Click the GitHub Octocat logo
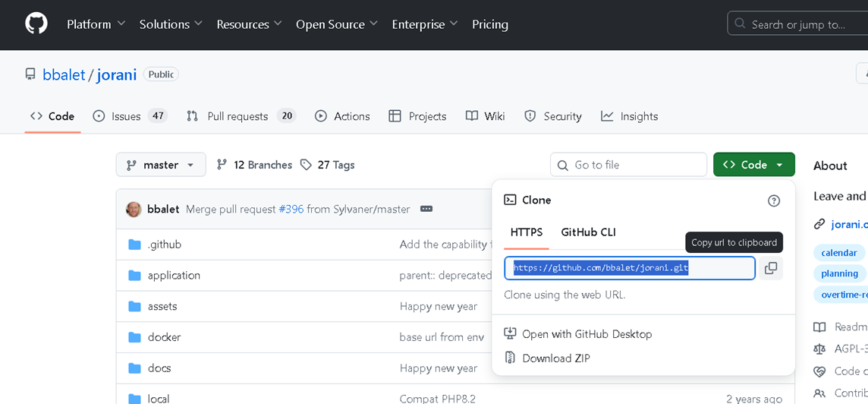868x404 pixels. point(36,24)
